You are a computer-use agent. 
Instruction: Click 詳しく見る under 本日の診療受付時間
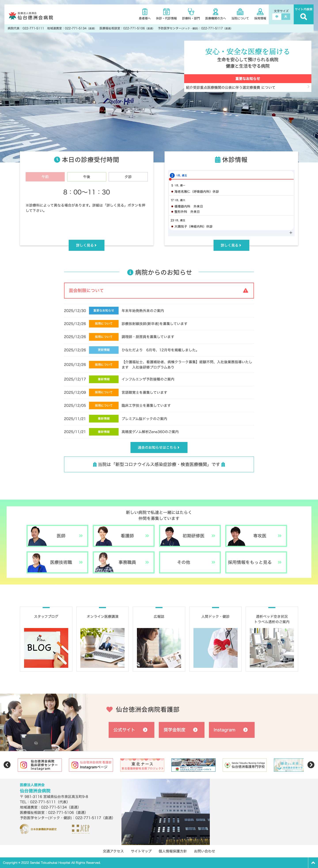click(x=87, y=245)
